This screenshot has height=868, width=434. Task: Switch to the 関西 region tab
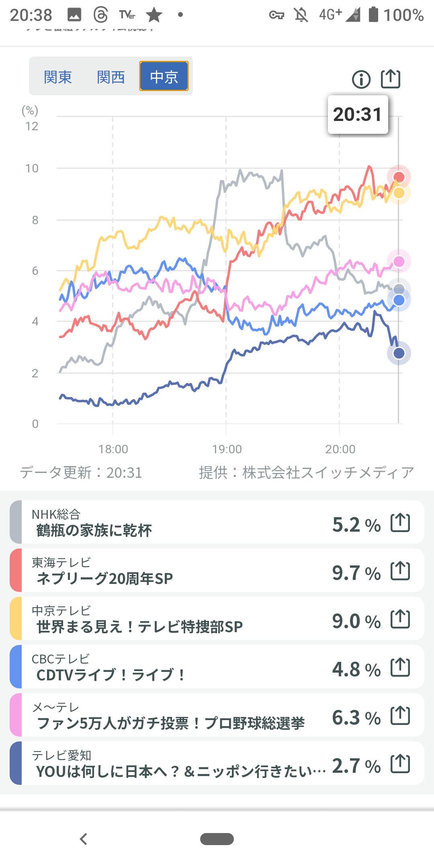[x=111, y=77]
